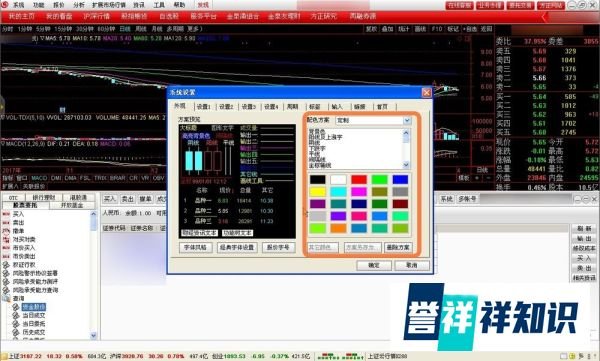Screen dimensions: 600x361
Task: Open the 分析 menu
Action: [79, 5]
